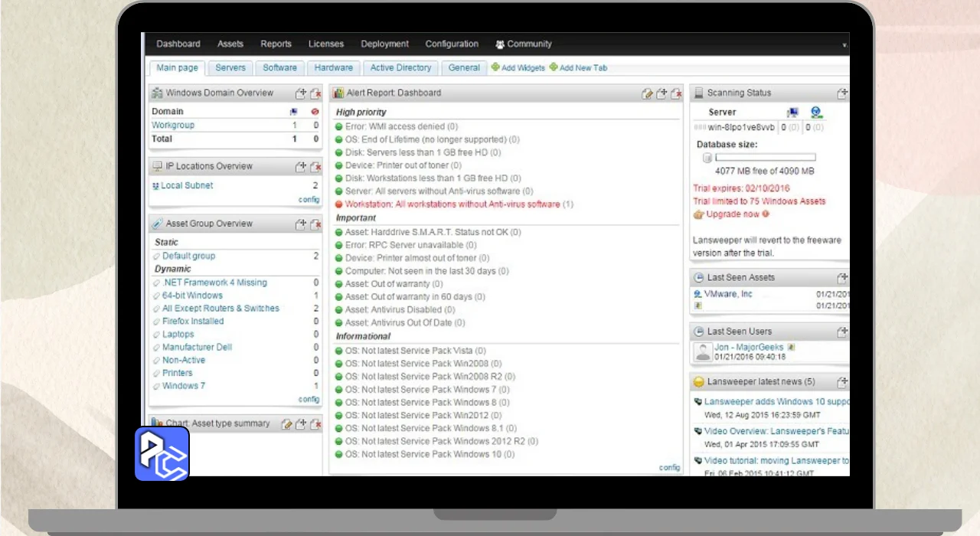Open the Assets menu
The height and width of the screenshot is (536, 980).
[230, 44]
